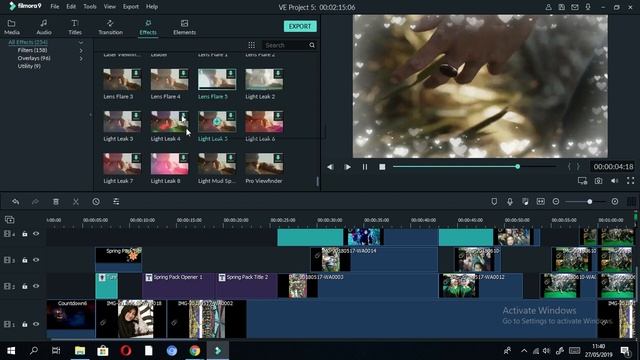Select the Light Leak 7 effect thumbnail

point(122,164)
